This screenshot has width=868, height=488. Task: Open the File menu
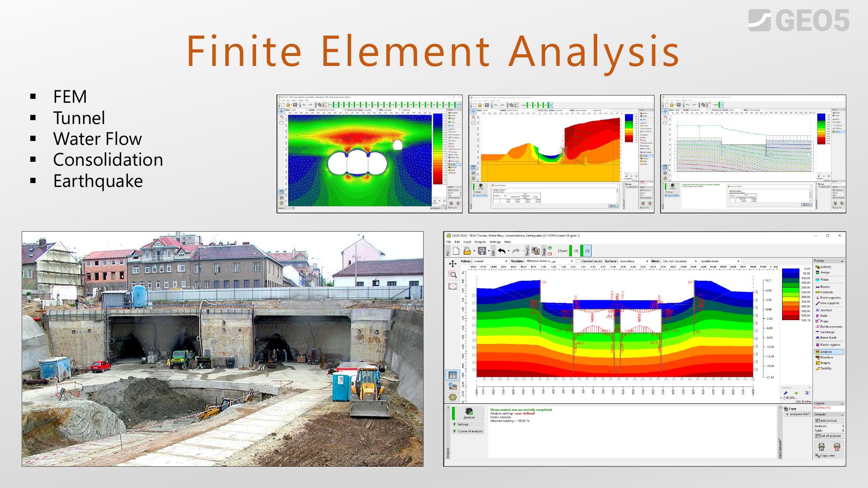pos(448,242)
